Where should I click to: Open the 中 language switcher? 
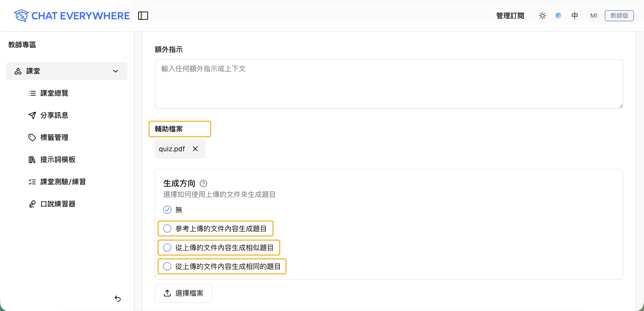click(574, 16)
